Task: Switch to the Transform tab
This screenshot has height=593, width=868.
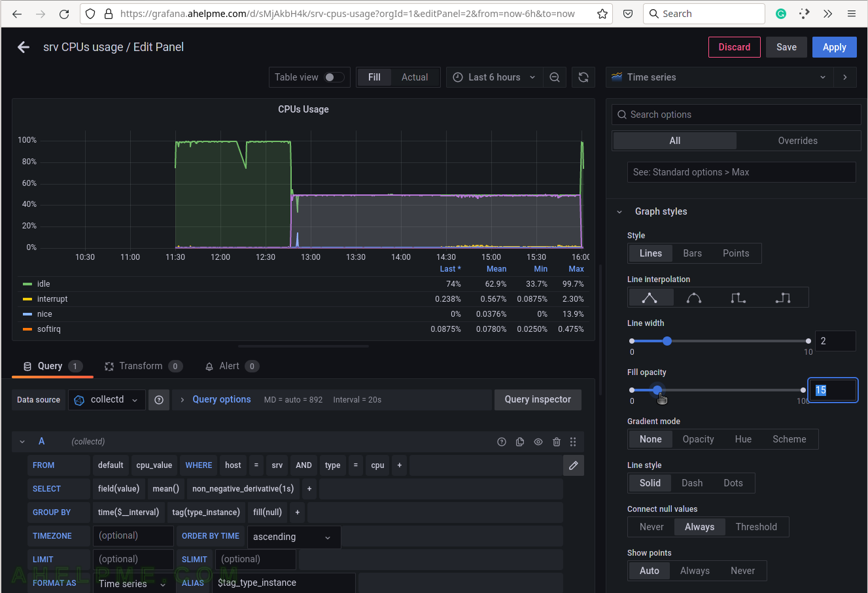Action: click(x=143, y=366)
